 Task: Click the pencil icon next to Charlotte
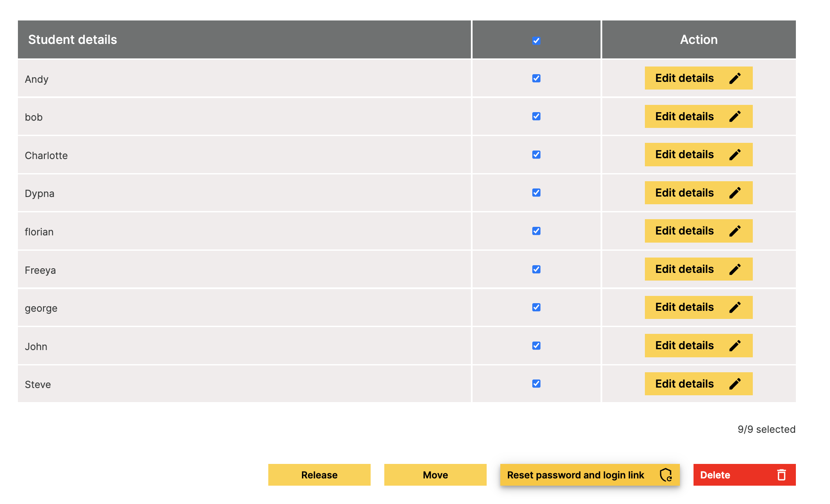(x=734, y=155)
